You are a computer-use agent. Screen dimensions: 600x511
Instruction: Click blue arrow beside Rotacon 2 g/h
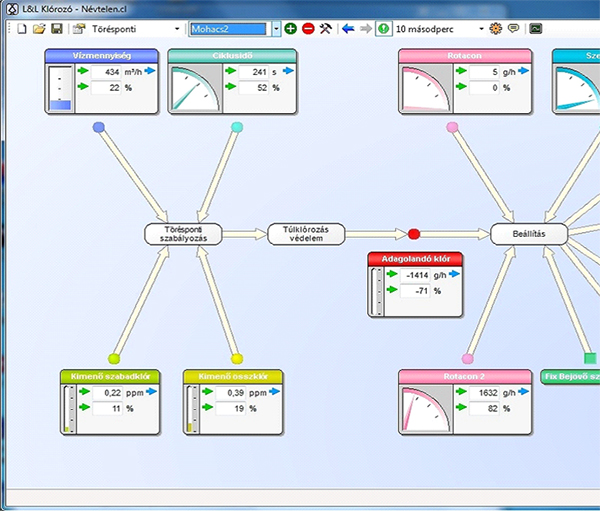pyautogui.click(x=523, y=392)
